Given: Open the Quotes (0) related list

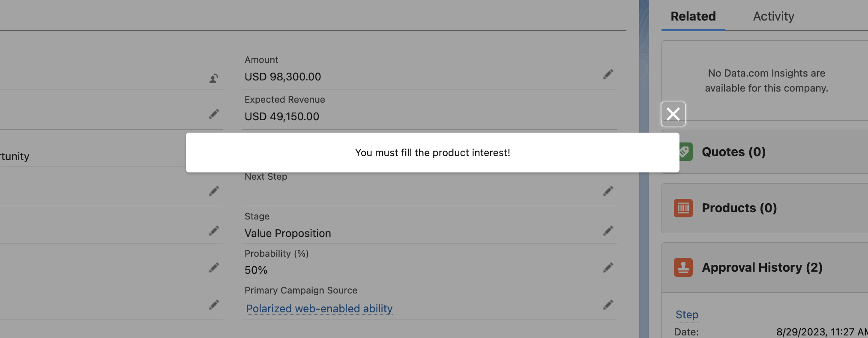Looking at the screenshot, I should click(x=733, y=152).
